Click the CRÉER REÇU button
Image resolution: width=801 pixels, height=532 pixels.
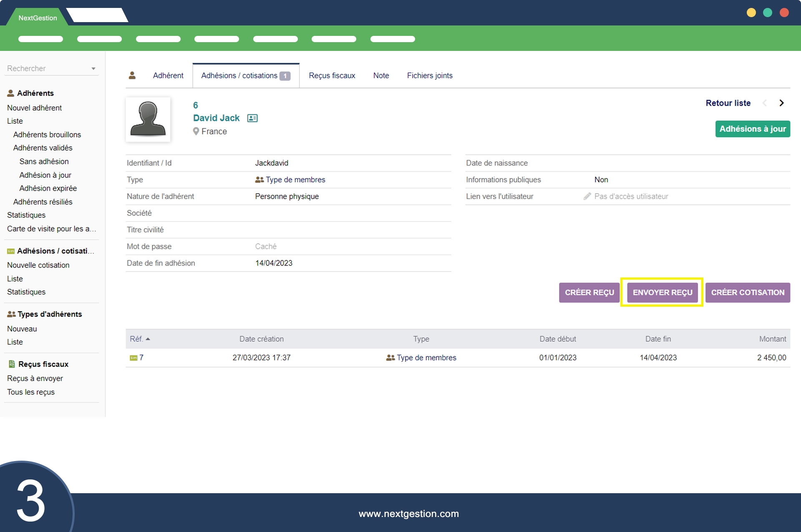[589, 292]
